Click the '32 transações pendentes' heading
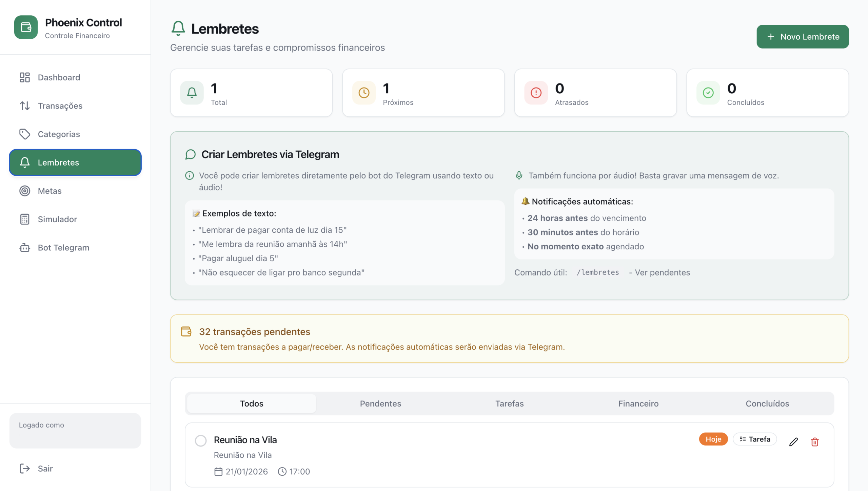 pos(255,332)
